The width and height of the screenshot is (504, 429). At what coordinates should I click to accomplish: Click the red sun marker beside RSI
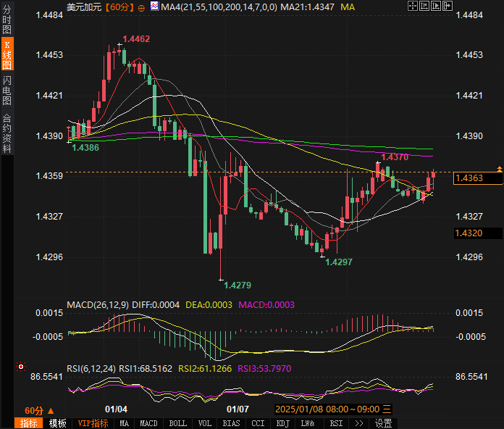click(22, 367)
